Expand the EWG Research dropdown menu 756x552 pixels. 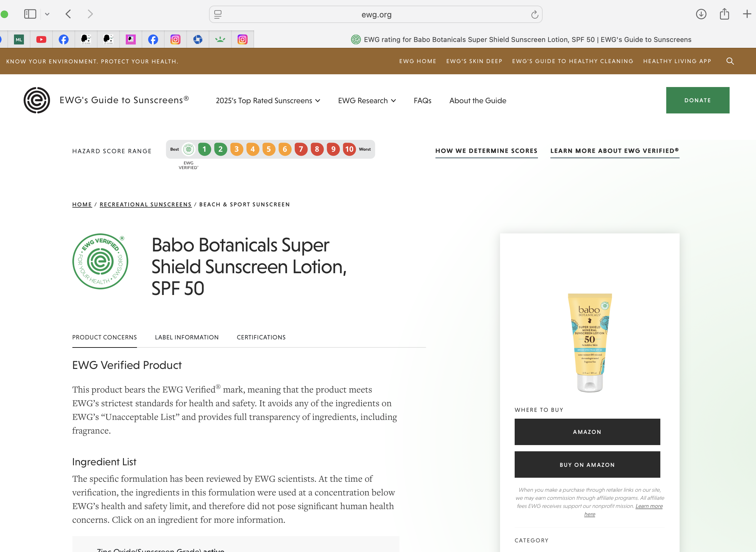(367, 101)
